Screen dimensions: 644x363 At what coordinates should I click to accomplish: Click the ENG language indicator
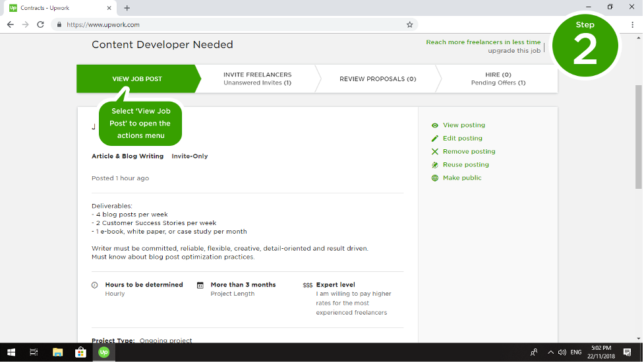tap(576, 352)
